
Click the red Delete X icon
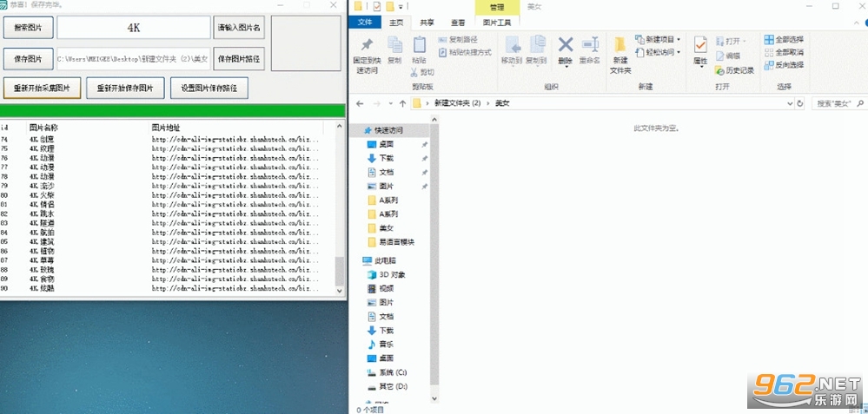pyautogui.click(x=565, y=45)
